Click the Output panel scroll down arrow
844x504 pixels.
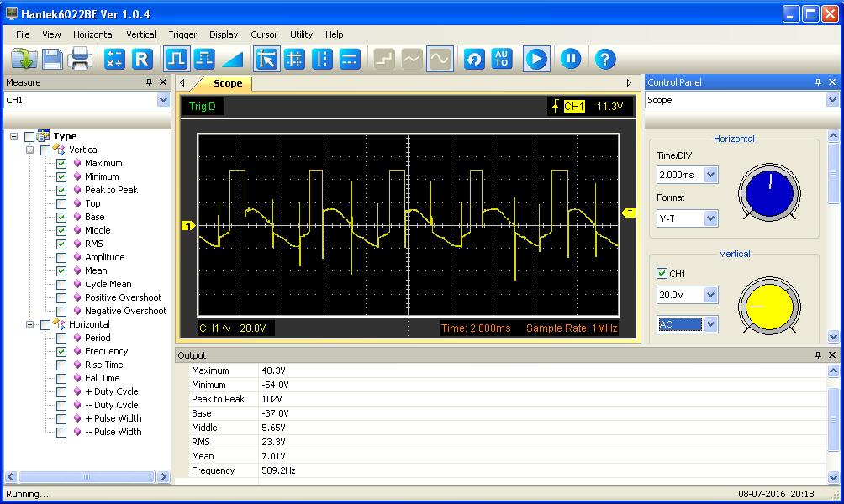(x=833, y=477)
